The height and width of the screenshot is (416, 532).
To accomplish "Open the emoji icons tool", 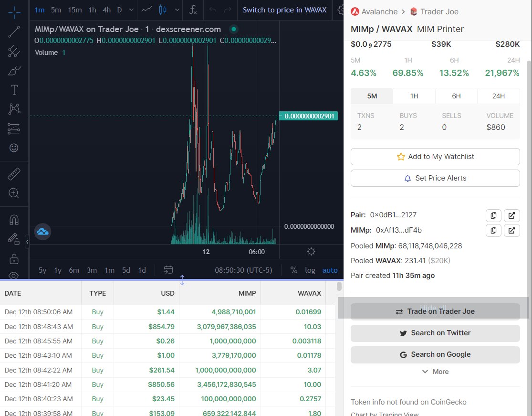I will click(14, 148).
